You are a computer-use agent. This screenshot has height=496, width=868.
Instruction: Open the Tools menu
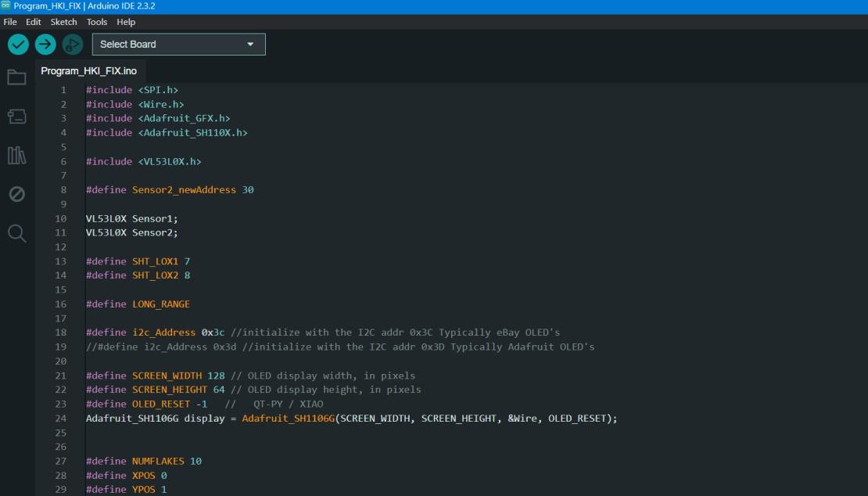97,22
